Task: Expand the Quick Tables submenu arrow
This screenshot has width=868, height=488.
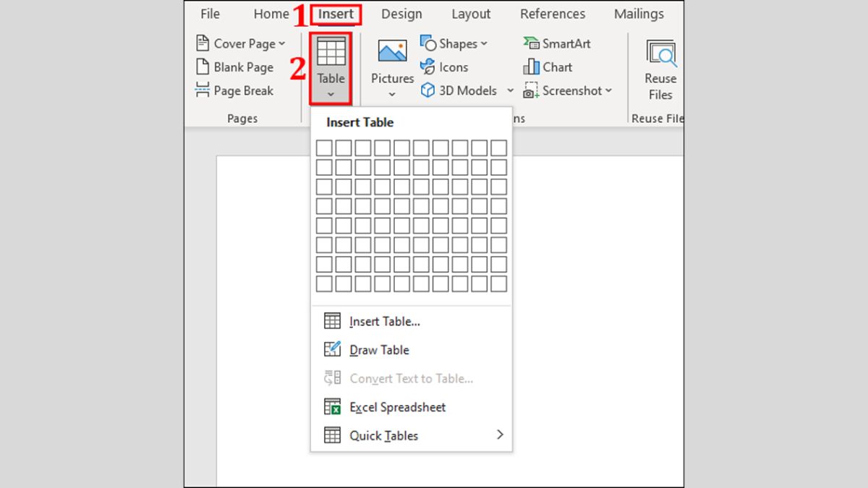Action: click(x=499, y=435)
